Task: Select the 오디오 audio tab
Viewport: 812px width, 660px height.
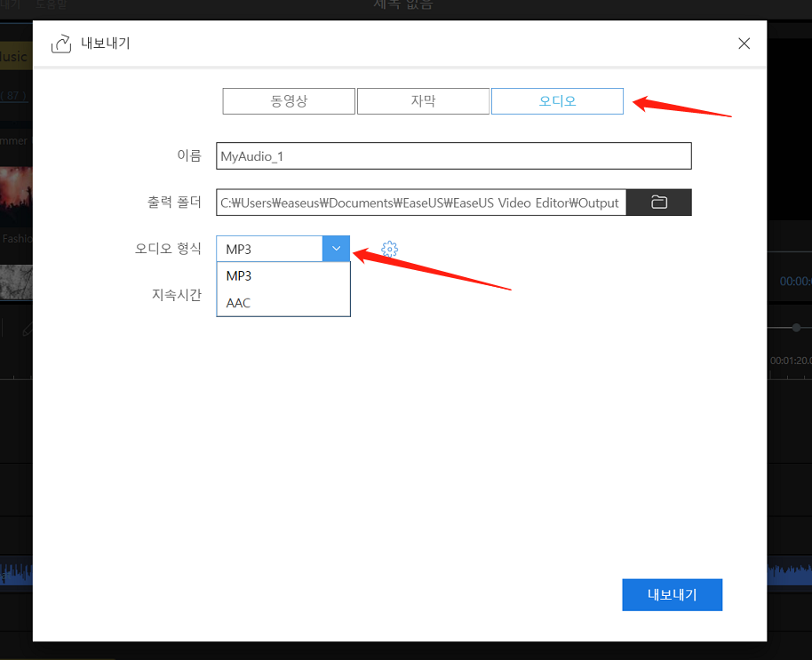Action: (557, 101)
